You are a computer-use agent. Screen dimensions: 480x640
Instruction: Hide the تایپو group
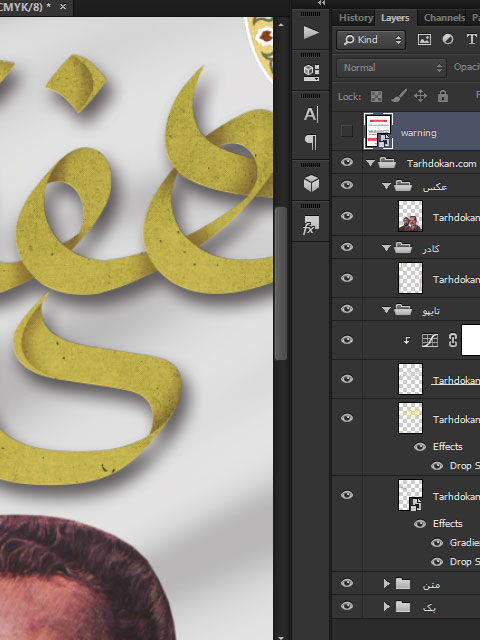pos(347,309)
